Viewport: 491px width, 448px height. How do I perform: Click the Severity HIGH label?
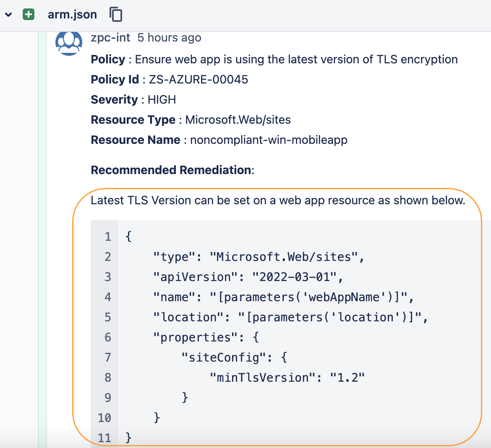[x=162, y=100]
